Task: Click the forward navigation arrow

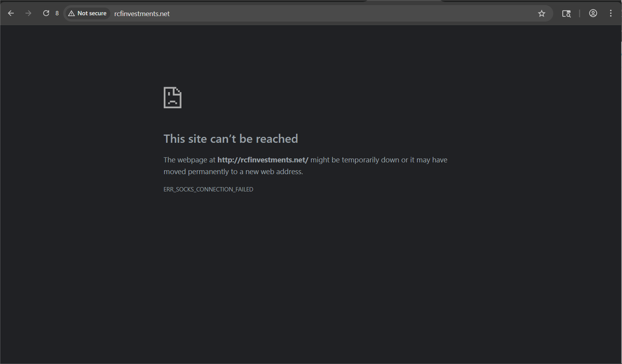Action: tap(28, 13)
